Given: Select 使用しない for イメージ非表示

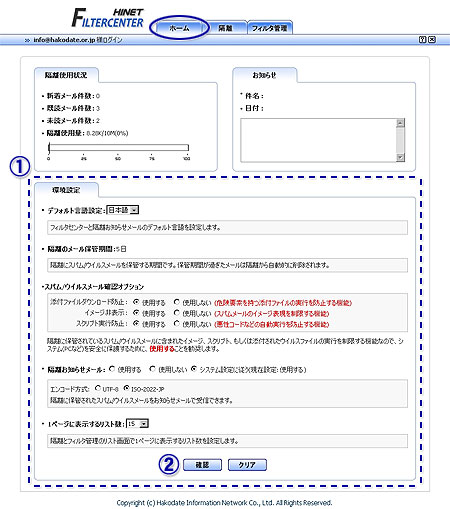Looking at the screenshot, I should click(177, 313).
